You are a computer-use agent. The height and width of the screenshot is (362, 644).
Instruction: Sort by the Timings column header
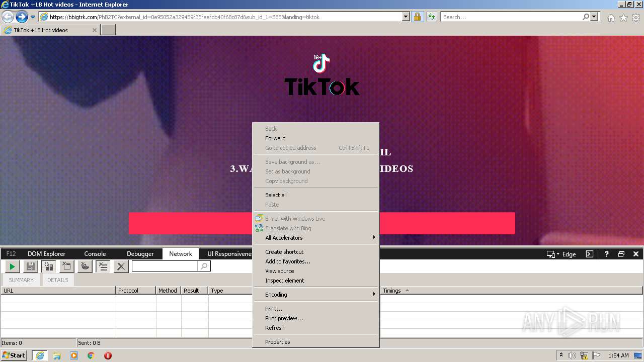tap(511, 291)
